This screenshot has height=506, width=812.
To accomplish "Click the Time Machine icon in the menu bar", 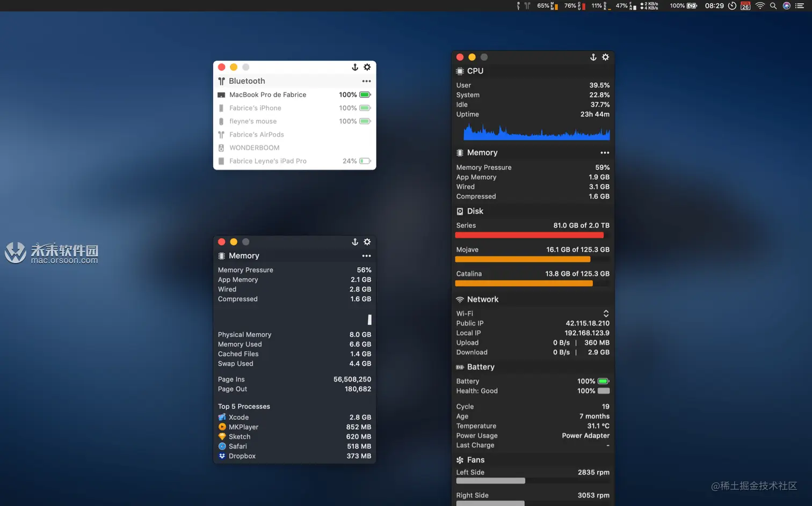I will coord(732,6).
